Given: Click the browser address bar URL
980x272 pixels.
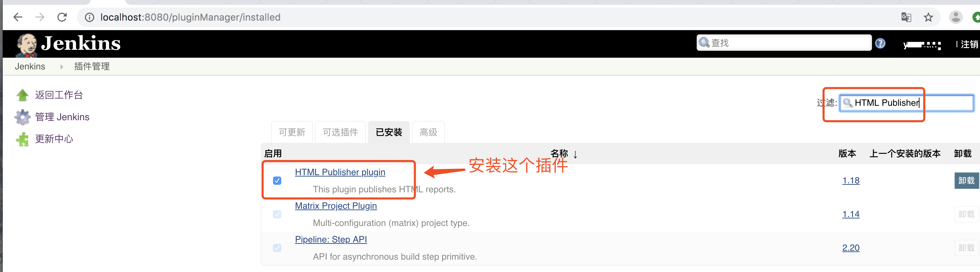Looking at the screenshot, I should pos(190,17).
